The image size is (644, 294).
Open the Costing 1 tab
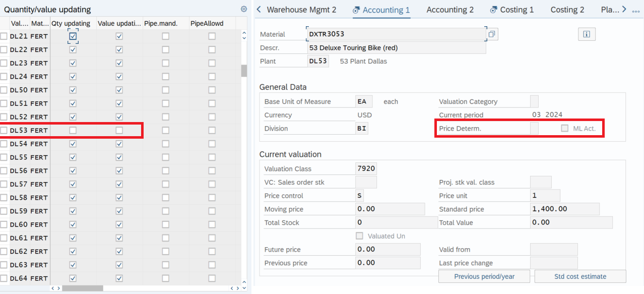tap(512, 10)
